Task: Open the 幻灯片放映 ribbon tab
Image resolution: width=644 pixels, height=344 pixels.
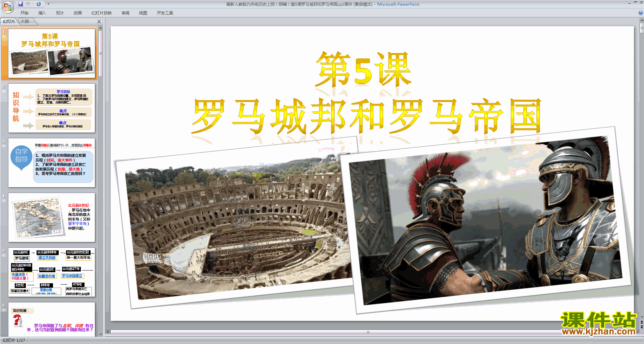Action: pos(102,13)
